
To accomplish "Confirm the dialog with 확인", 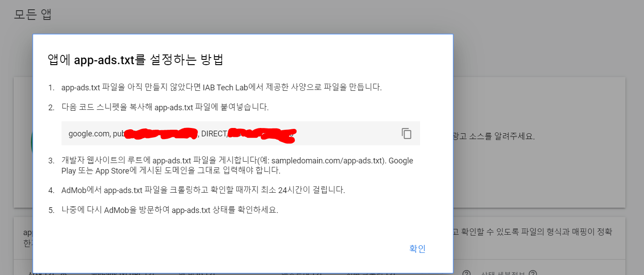I will point(417,249).
